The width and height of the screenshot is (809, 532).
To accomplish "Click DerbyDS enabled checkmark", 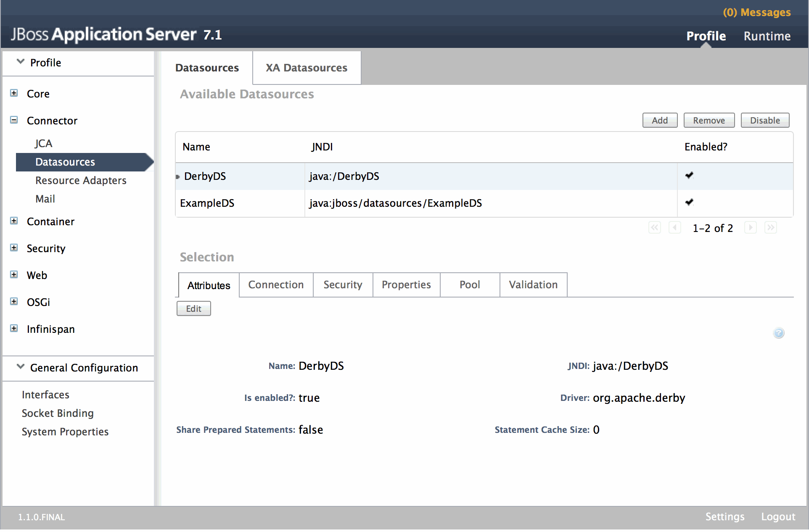I will [689, 176].
